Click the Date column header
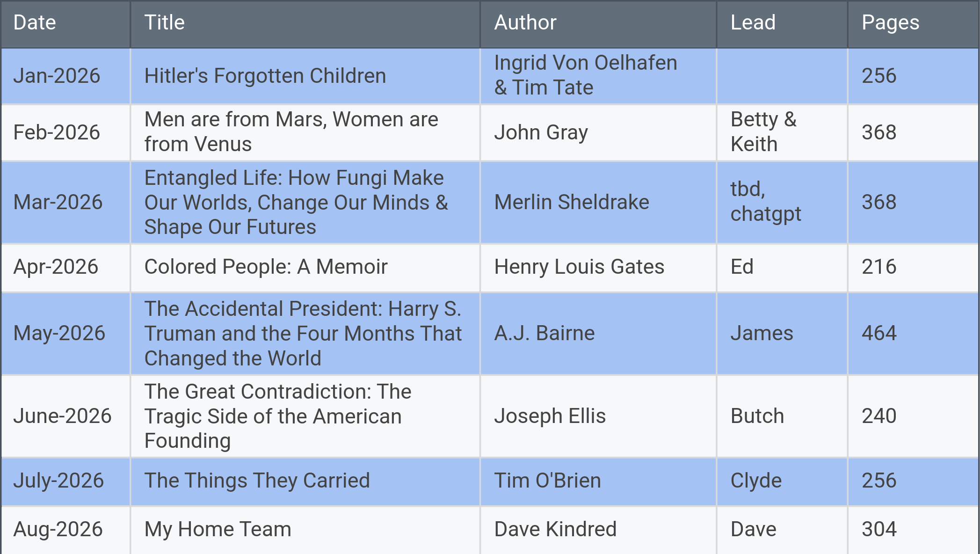980x554 pixels. tap(35, 22)
